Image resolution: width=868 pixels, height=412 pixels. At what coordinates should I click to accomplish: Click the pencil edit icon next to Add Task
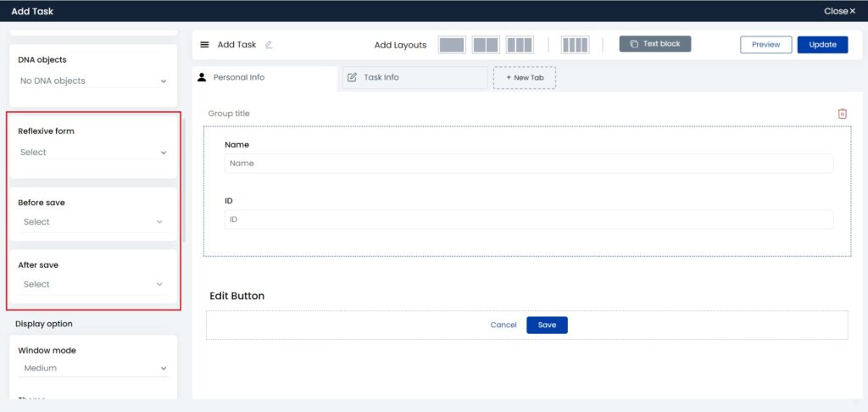(269, 45)
